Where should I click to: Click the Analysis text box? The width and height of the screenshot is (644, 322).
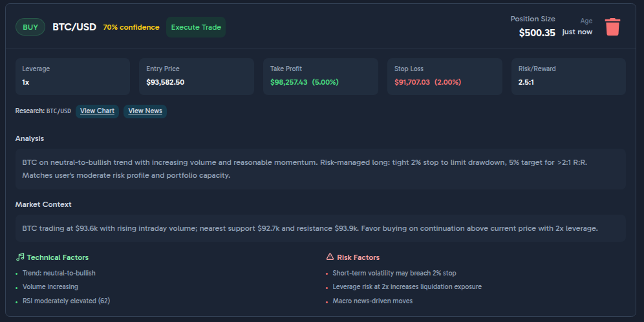pos(321,169)
